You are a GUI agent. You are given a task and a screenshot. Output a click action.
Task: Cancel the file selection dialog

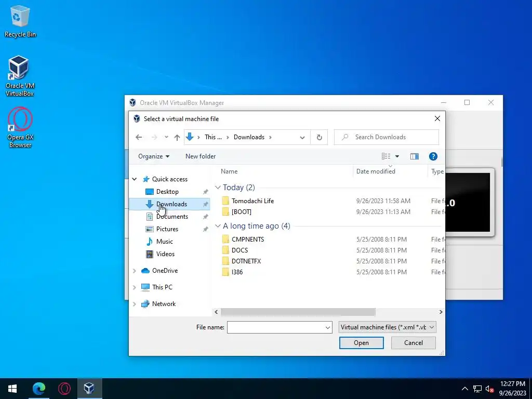click(413, 343)
